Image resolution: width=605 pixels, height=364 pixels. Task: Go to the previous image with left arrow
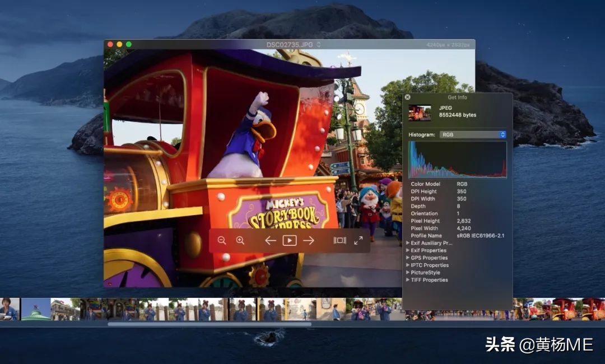(271, 241)
